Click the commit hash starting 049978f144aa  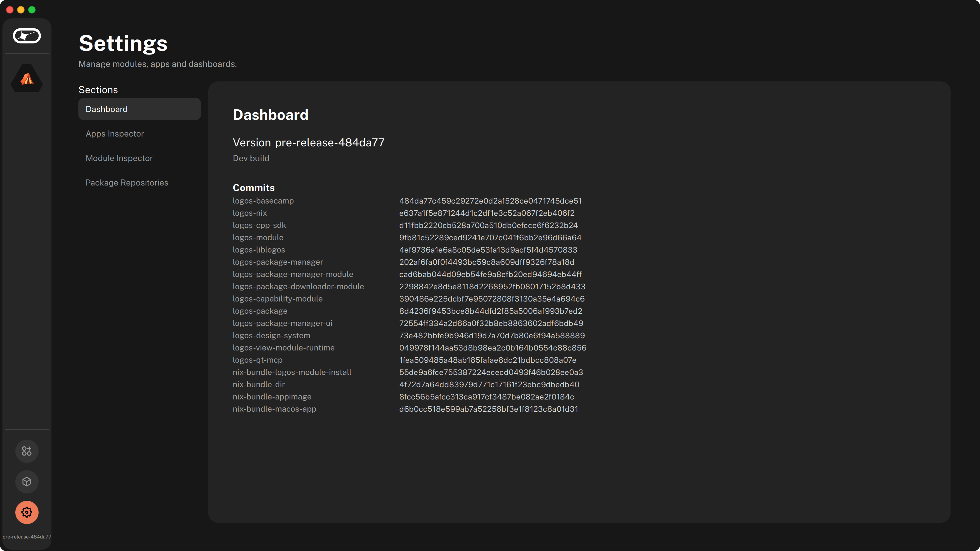[493, 347]
